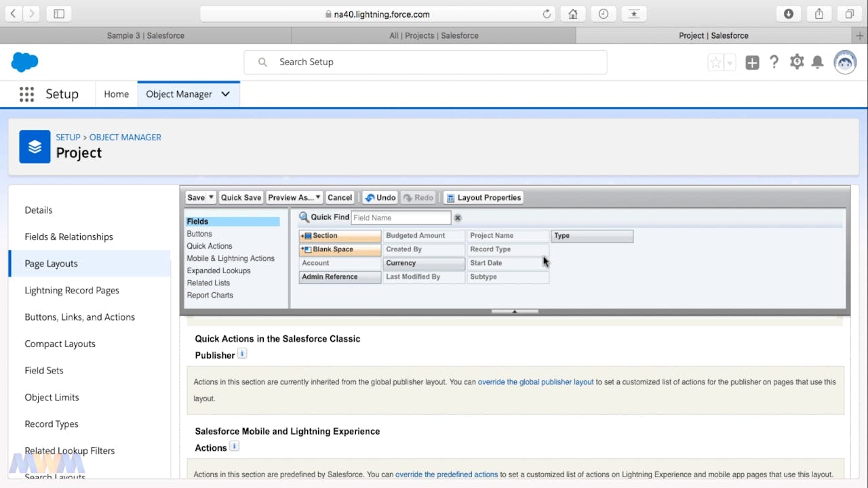
Task: Open the notifications bell
Action: (x=818, y=62)
